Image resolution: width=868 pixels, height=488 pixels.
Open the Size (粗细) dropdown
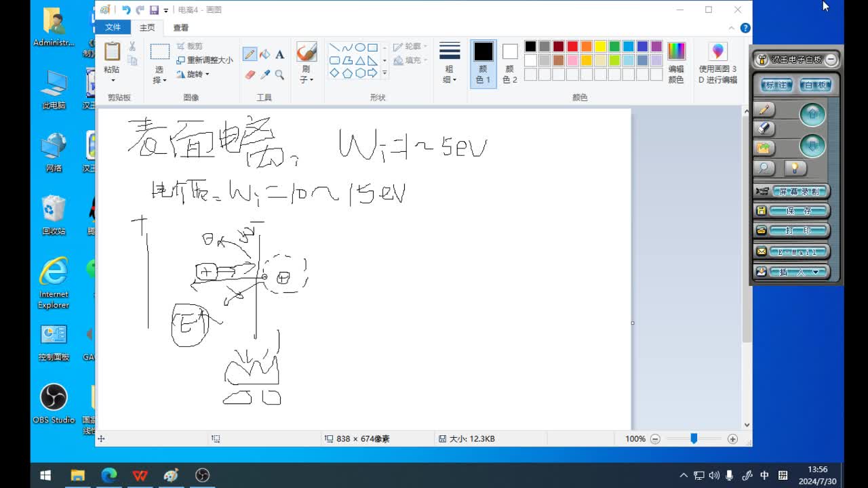coord(450,74)
